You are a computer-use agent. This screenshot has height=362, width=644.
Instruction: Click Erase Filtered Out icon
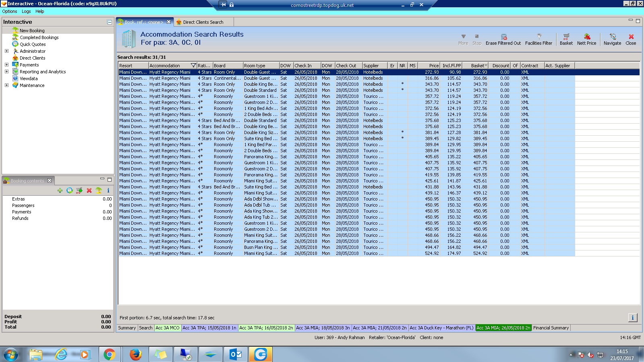504,37
